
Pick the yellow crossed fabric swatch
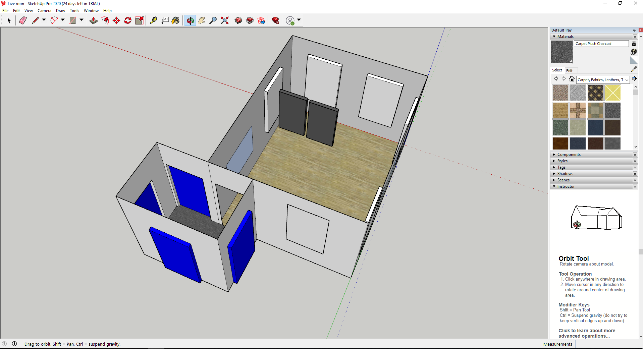click(612, 93)
